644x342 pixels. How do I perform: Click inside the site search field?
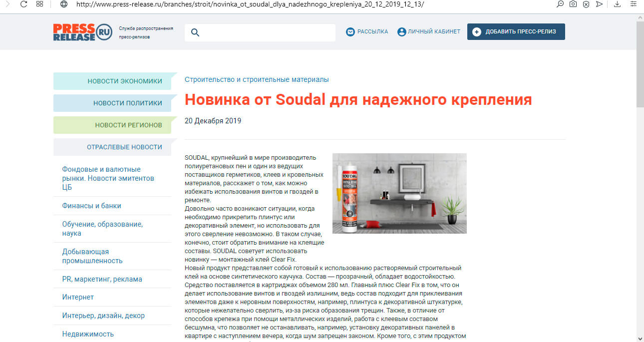click(x=260, y=32)
